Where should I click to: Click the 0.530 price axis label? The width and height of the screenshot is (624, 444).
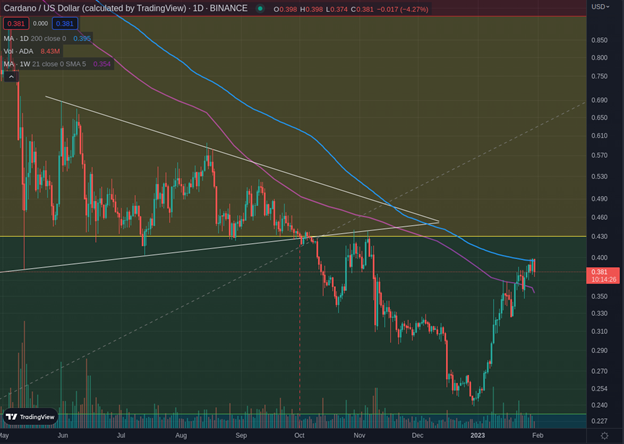[599, 177]
